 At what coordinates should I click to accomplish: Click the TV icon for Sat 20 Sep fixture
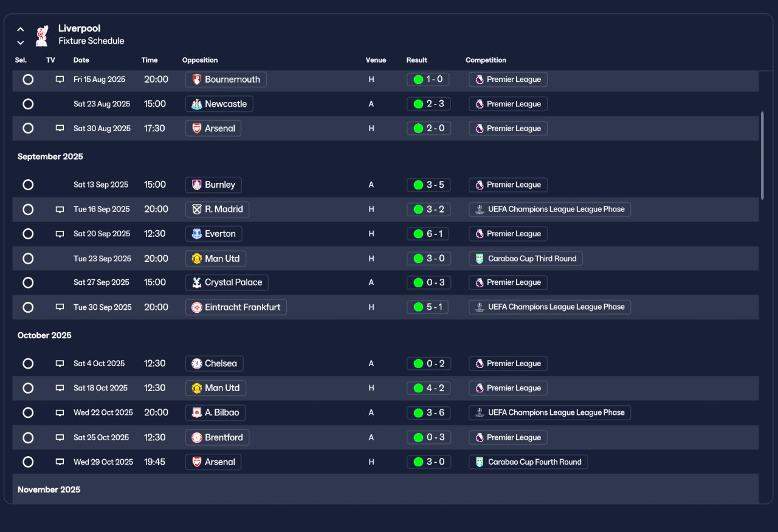point(60,234)
